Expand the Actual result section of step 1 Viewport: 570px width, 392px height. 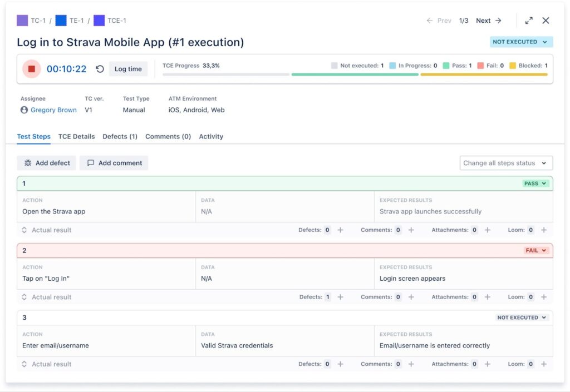pyautogui.click(x=23, y=229)
